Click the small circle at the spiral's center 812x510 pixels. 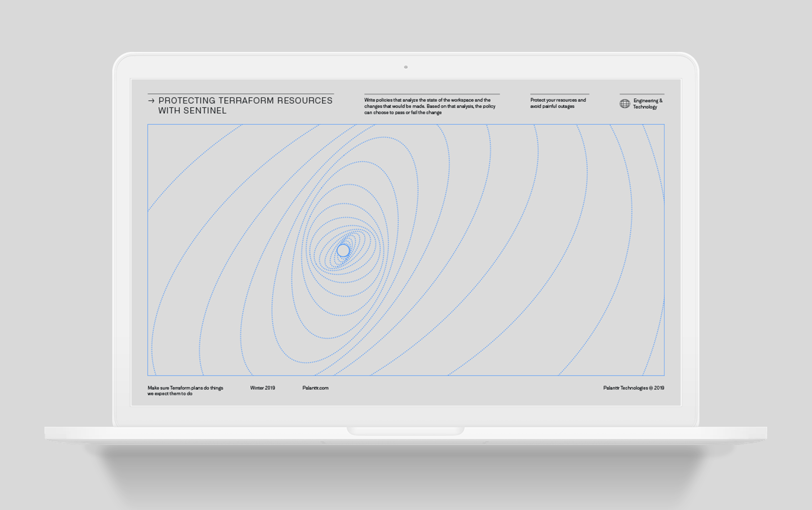coord(343,251)
